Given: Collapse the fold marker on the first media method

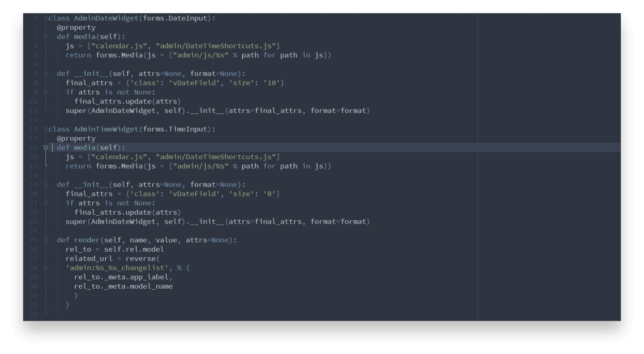Looking at the screenshot, I should [44, 36].
